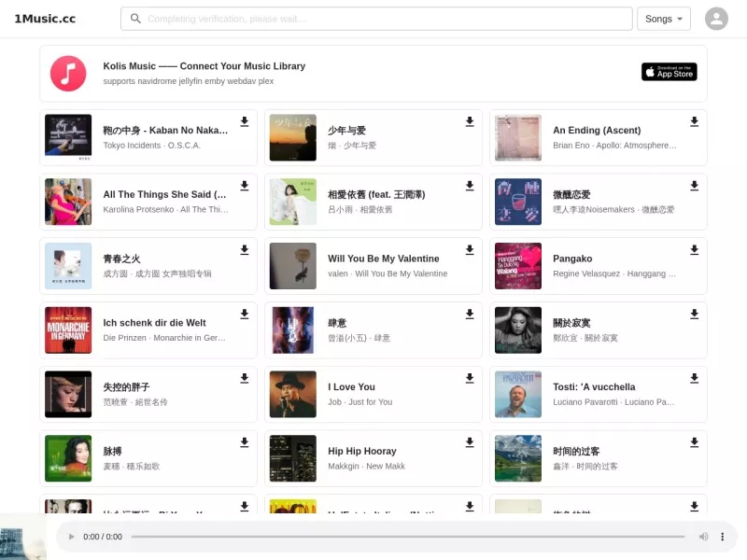Open Kolis Music Connect Your Music Library
Image resolution: width=747 pixels, height=560 pixels.
[x=204, y=66]
